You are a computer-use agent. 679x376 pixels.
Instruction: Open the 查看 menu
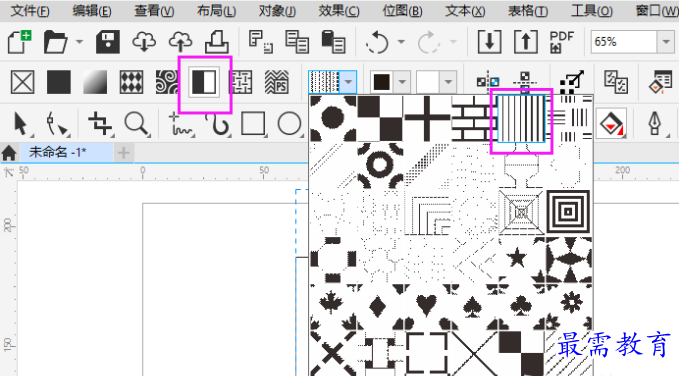(154, 10)
